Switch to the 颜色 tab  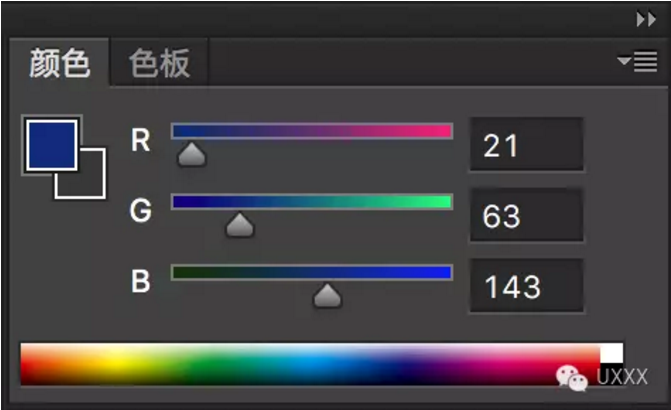[x=59, y=63]
